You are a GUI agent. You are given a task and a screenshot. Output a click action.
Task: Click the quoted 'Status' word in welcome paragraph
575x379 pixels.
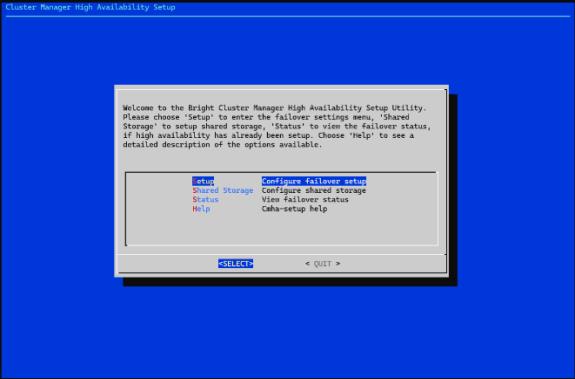point(288,126)
